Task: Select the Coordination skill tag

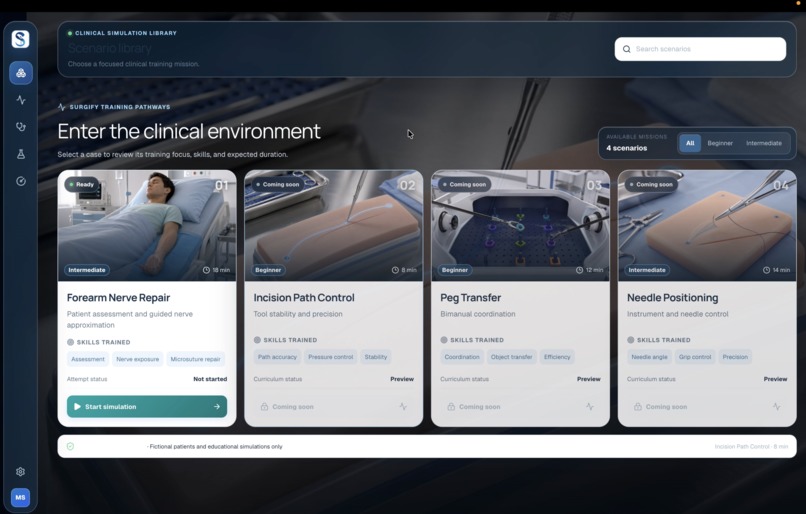Action: 462,357
